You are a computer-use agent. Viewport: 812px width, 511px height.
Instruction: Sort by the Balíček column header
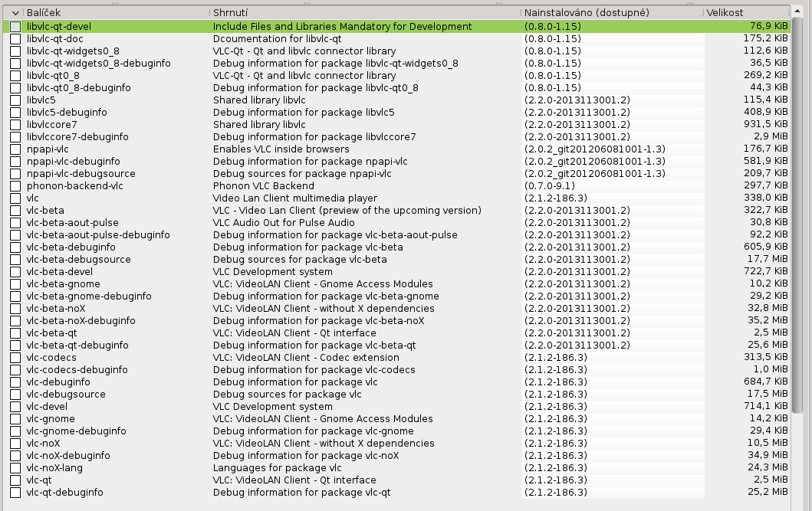pyautogui.click(x=44, y=13)
